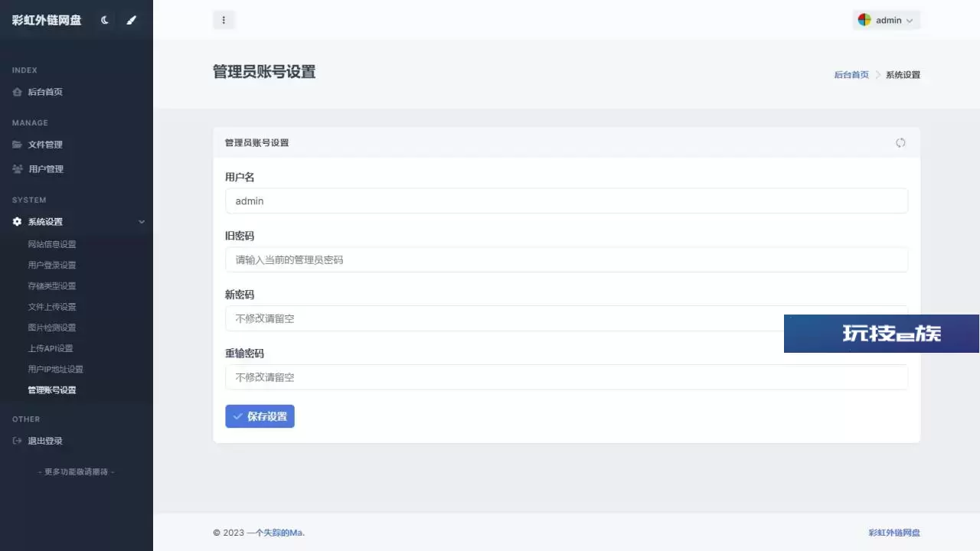Click the folder icon beside 文件管理
980x551 pixels.
coord(17,145)
